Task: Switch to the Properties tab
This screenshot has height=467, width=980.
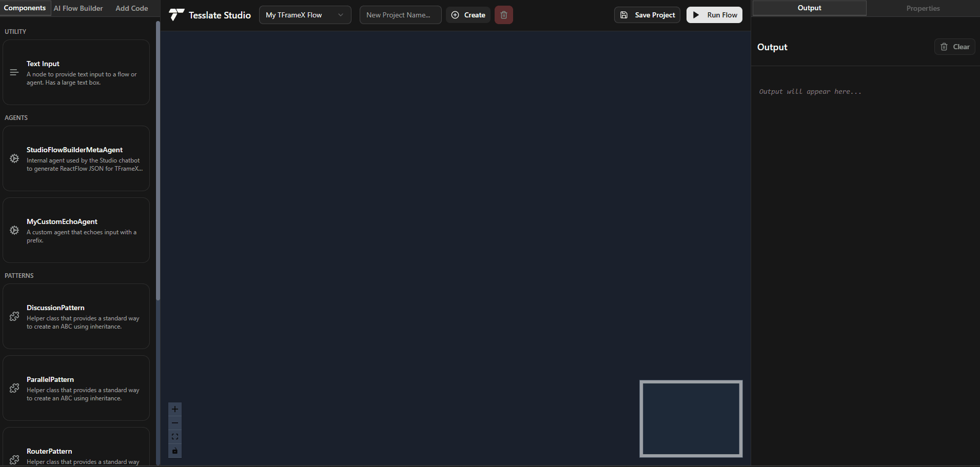Action: click(x=923, y=8)
